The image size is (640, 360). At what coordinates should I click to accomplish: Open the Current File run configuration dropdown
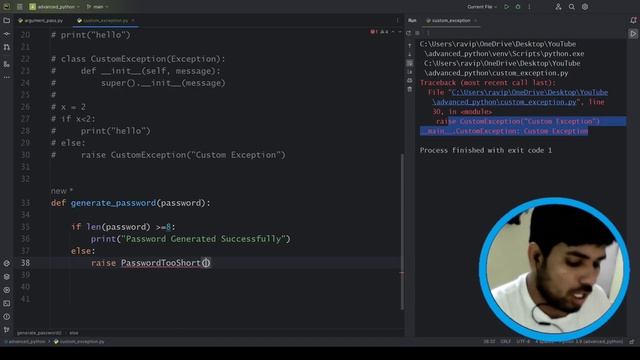482,7
